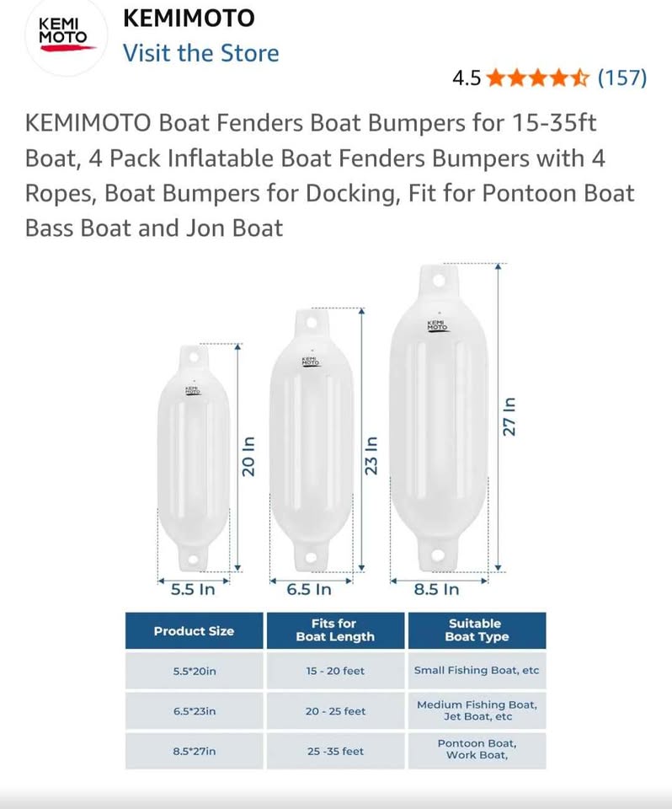Tap the large 27 inch fender image

pyautogui.click(x=437, y=419)
